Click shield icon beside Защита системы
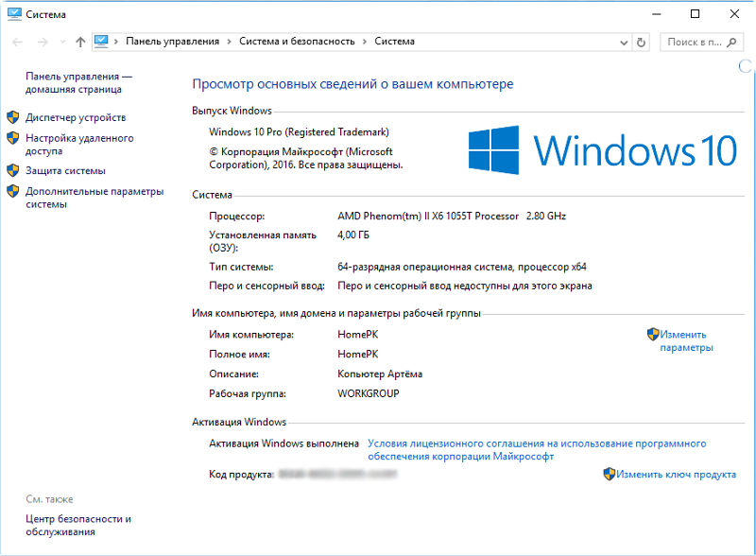Image resolution: width=756 pixels, height=556 pixels. pos(13,170)
